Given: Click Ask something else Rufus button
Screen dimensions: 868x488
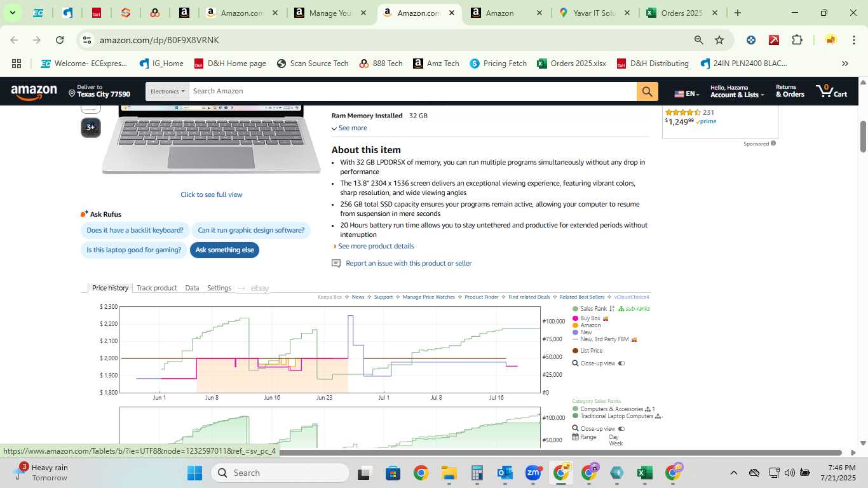Looking at the screenshot, I should [224, 250].
